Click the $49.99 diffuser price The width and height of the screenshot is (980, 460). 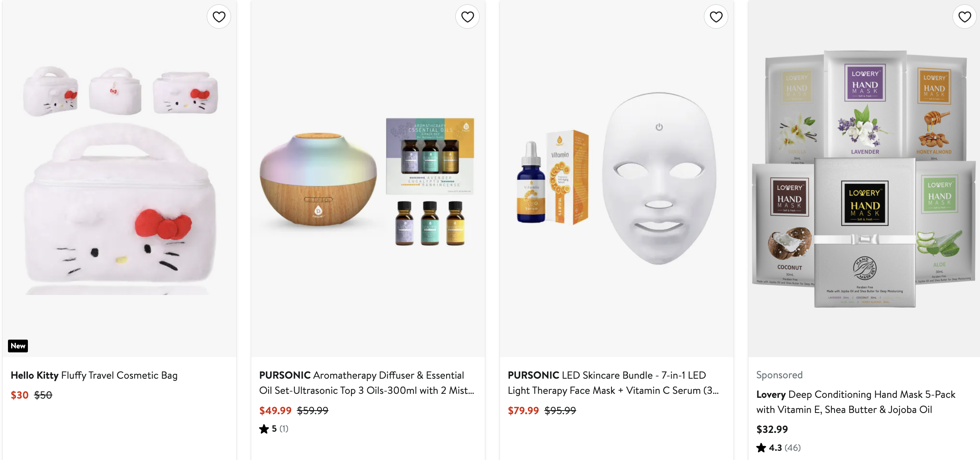tap(275, 410)
